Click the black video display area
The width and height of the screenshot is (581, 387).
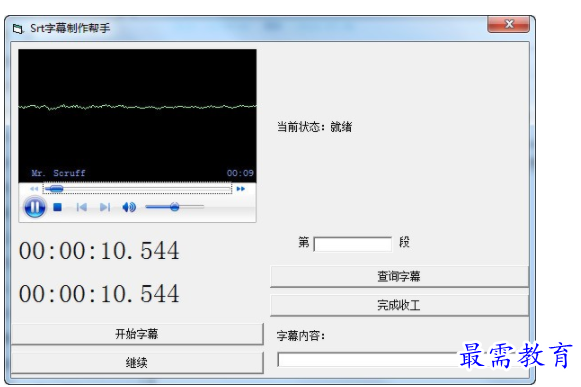pyautogui.click(x=137, y=115)
